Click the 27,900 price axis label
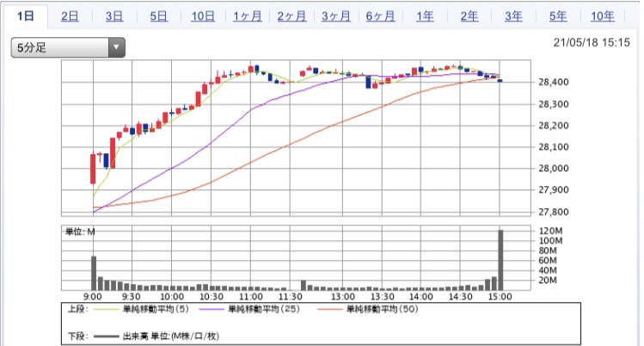The width and height of the screenshot is (644, 346). [554, 190]
